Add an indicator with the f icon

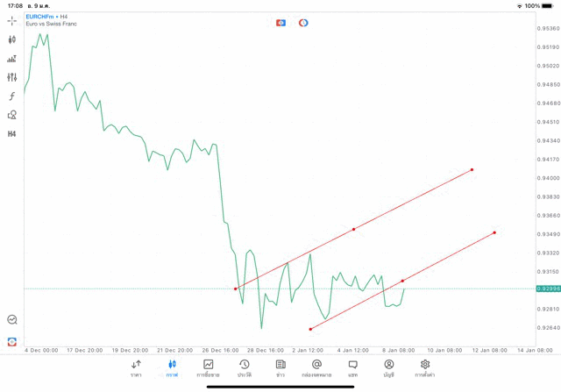click(12, 96)
